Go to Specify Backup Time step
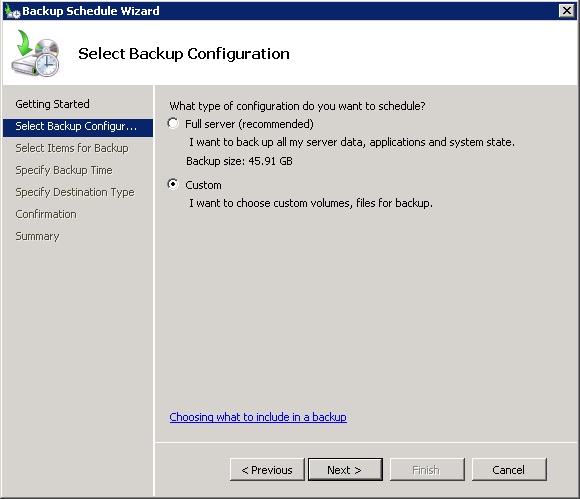 click(64, 170)
